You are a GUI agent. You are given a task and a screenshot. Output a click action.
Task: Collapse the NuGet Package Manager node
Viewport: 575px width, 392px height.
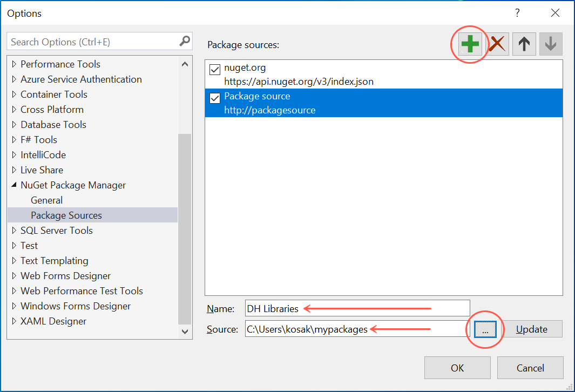click(14, 185)
